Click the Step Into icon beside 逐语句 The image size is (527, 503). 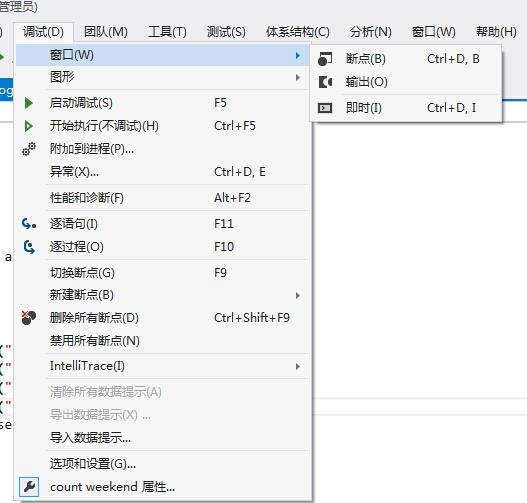coord(29,224)
